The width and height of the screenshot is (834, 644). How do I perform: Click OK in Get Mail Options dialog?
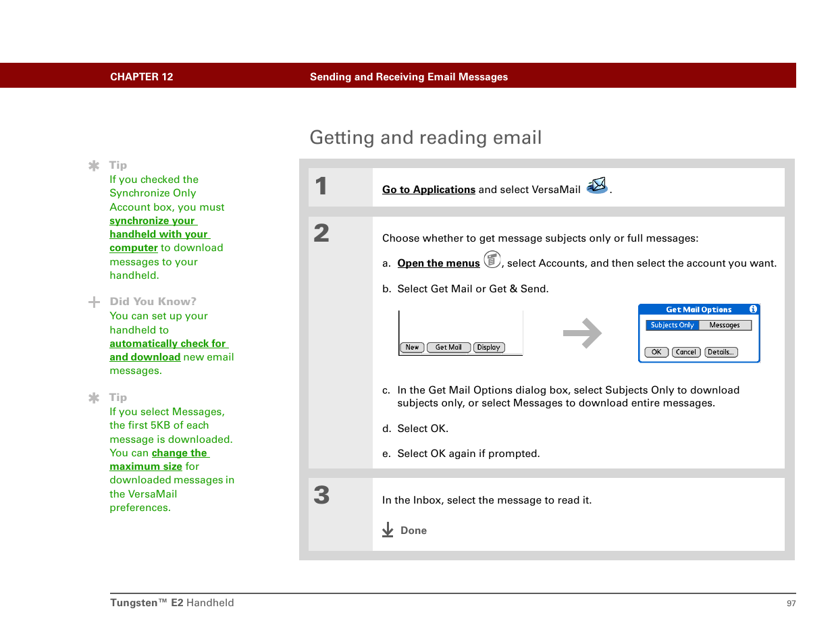[x=656, y=352]
